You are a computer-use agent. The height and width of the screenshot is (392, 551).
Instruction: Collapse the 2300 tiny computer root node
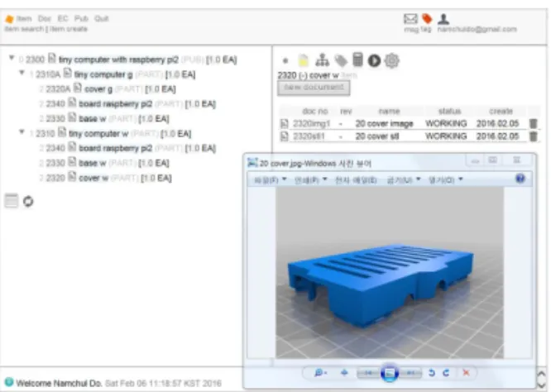tap(12, 58)
